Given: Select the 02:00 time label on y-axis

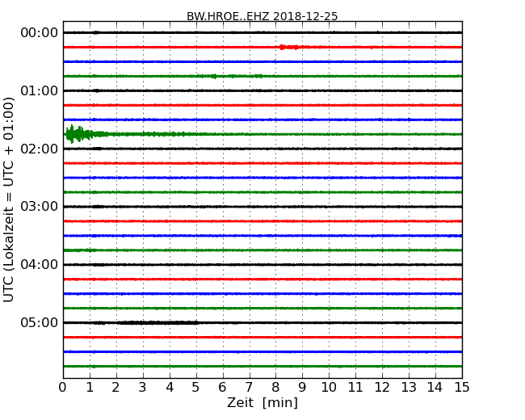Looking at the screenshot, I should (40, 149).
